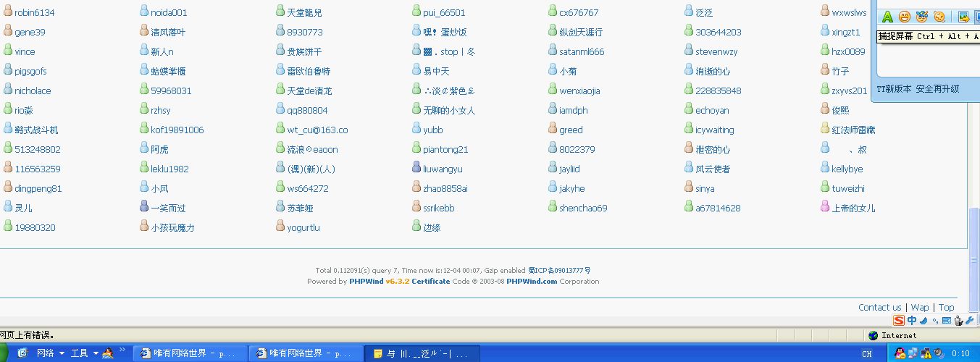Click the volume speaker tray icon
The width and height of the screenshot is (980, 362).
tap(939, 353)
